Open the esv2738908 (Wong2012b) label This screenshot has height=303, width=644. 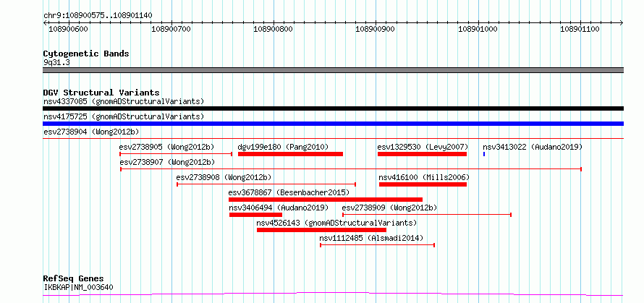point(224,177)
